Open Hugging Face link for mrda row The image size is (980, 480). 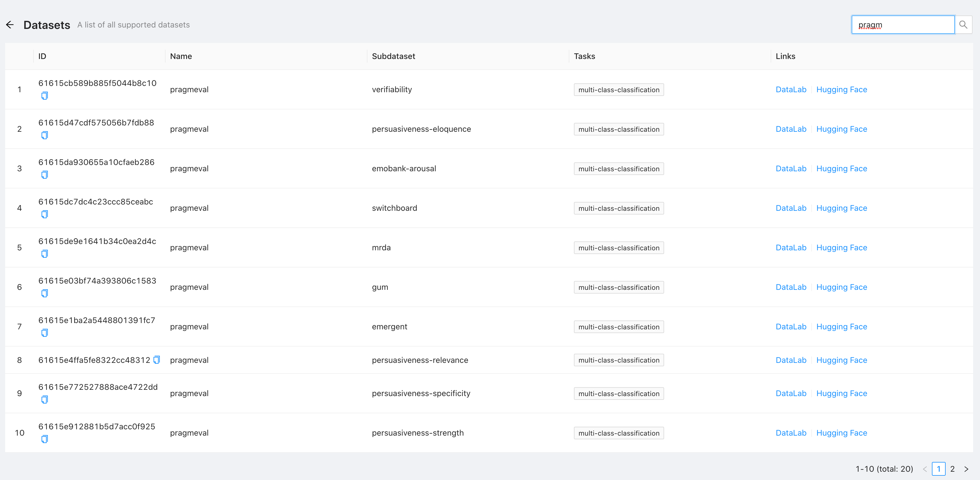pos(842,248)
